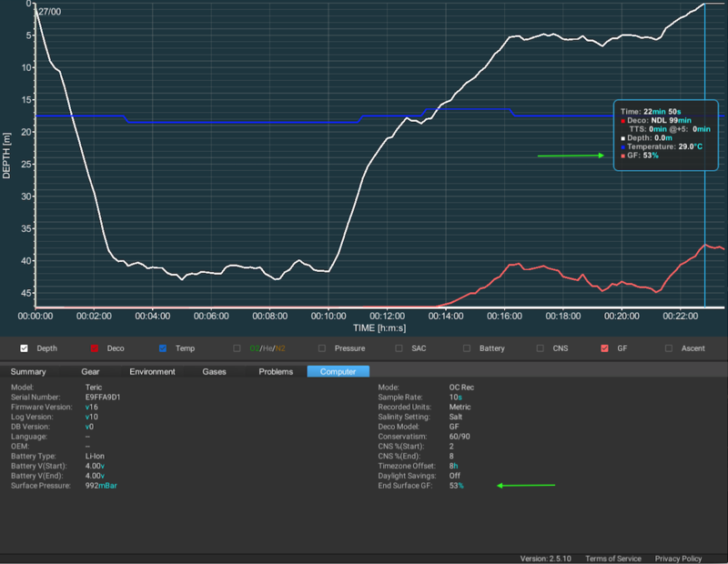728x564 pixels.
Task: Select the Environment tab
Action: click(x=152, y=371)
